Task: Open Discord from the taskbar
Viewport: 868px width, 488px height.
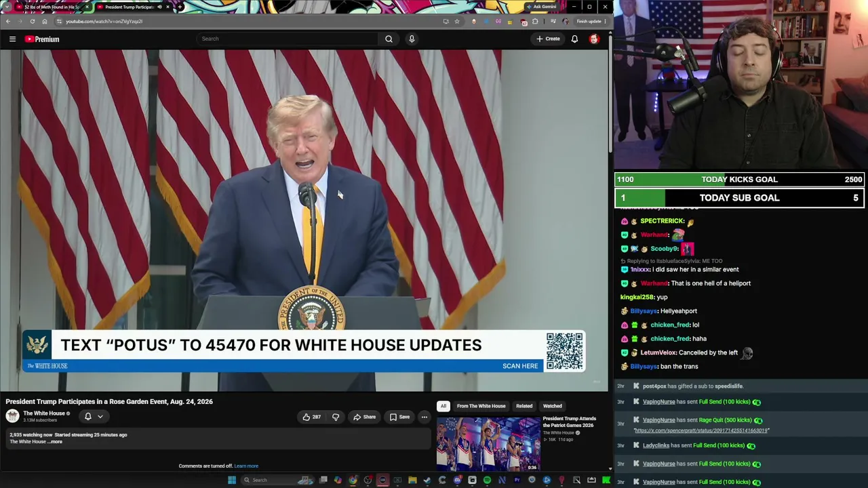Action: pos(457,480)
